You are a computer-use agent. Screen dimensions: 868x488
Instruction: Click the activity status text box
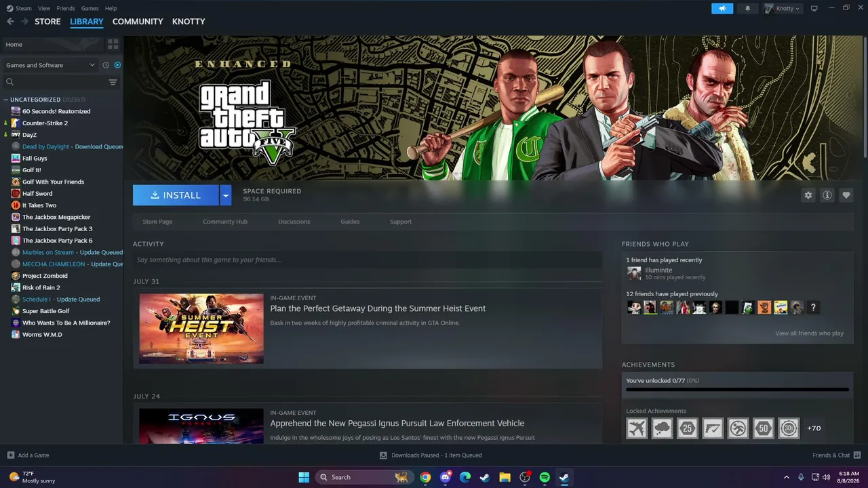(x=368, y=260)
